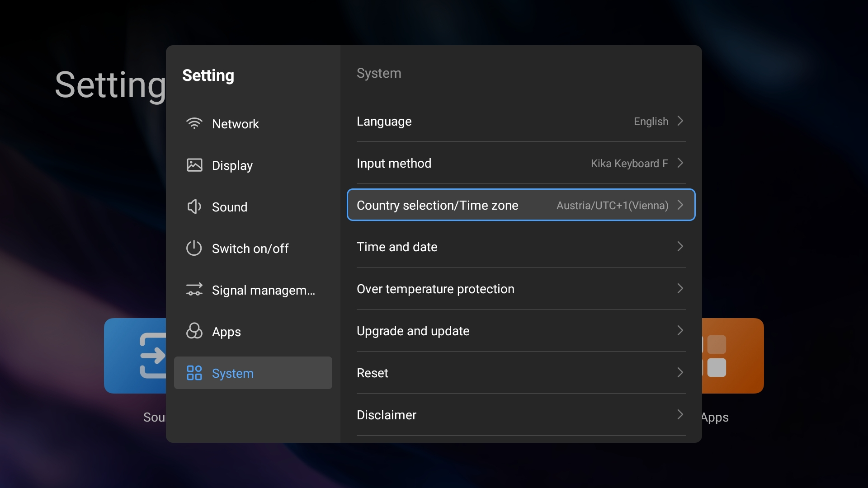Click the Signal management arrows icon
This screenshot has height=488, width=868.
click(x=194, y=290)
